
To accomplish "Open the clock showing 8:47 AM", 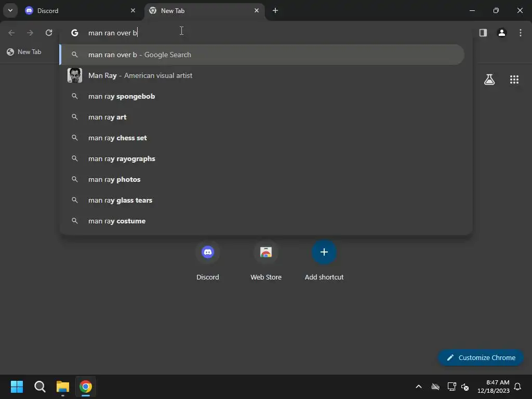I will (x=494, y=387).
